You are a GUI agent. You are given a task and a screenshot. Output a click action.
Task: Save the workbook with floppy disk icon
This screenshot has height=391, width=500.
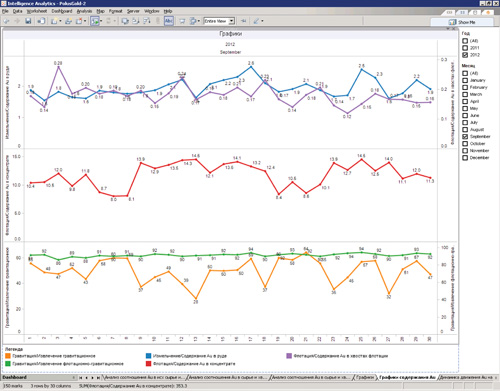click(28, 21)
